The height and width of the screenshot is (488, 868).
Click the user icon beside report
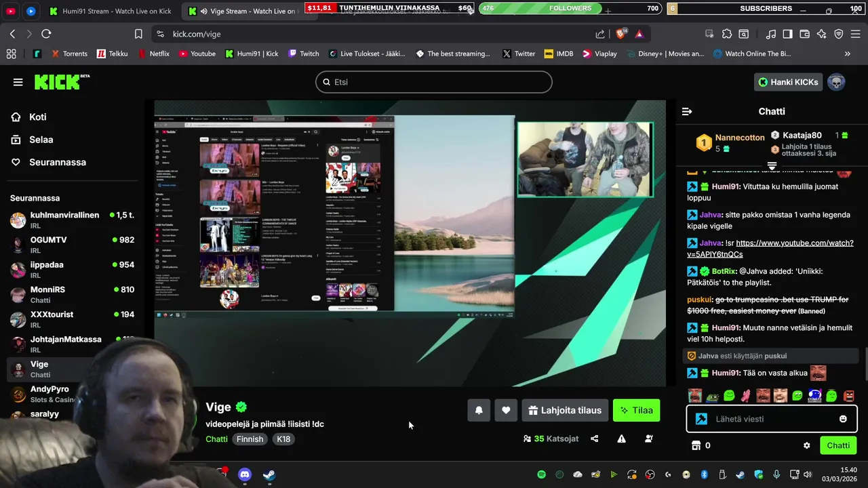(648, 439)
